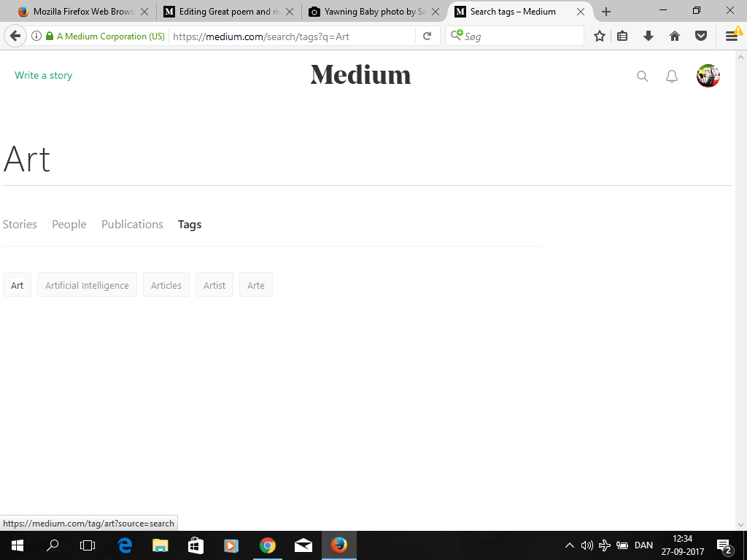The width and height of the screenshot is (747, 560).
Task: Click the Write a story link
Action: point(43,75)
